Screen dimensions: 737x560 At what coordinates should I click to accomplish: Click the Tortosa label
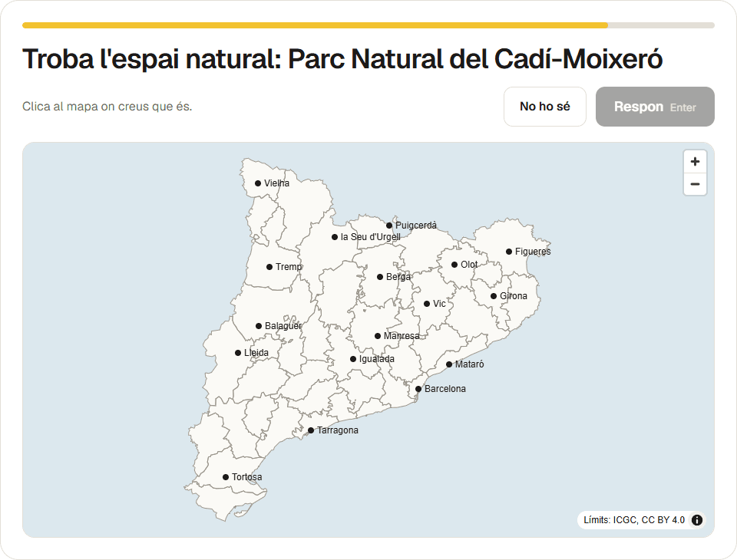(x=246, y=477)
